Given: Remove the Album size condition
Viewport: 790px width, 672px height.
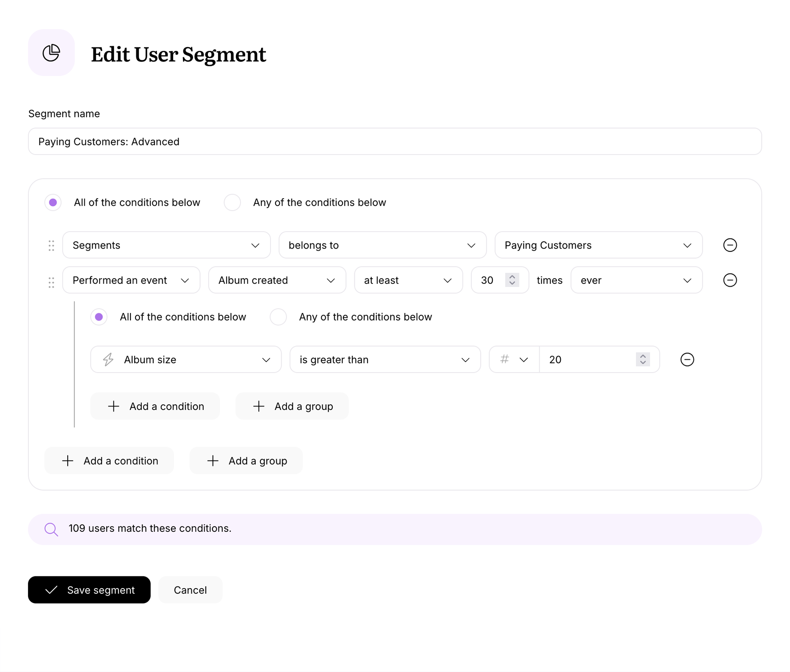Looking at the screenshot, I should click(x=687, y=359).
